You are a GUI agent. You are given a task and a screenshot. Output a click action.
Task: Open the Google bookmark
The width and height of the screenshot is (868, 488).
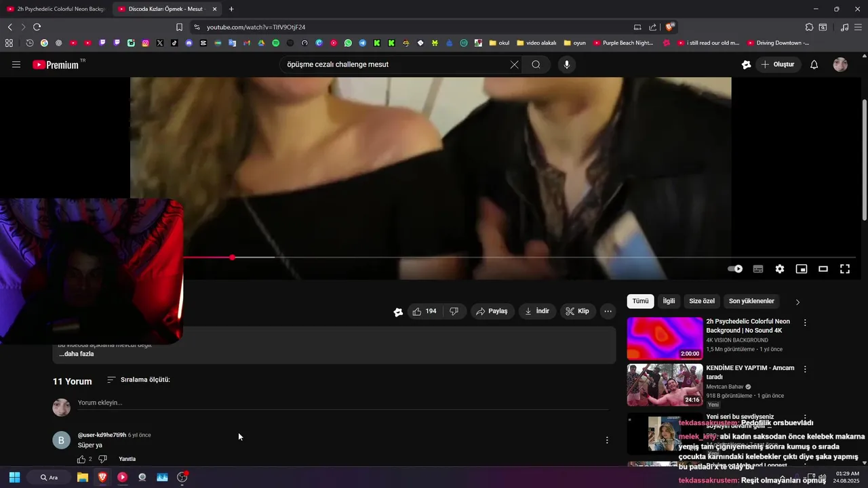coord(44,43)
